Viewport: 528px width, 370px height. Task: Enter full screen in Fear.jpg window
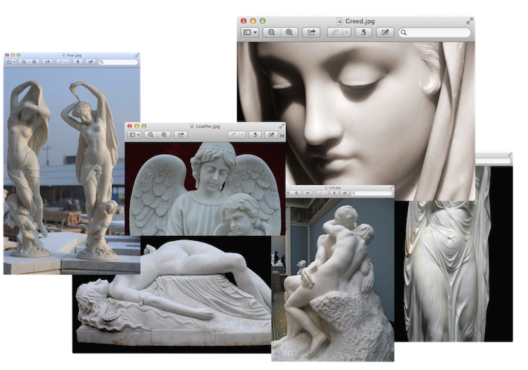pyautogui.click(x=137, y=55)
